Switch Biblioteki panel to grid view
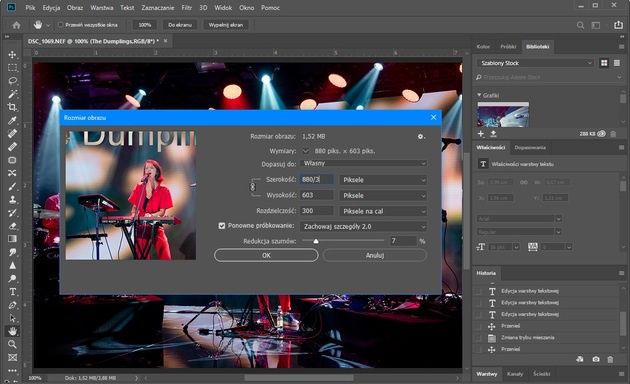 (604, 63)
